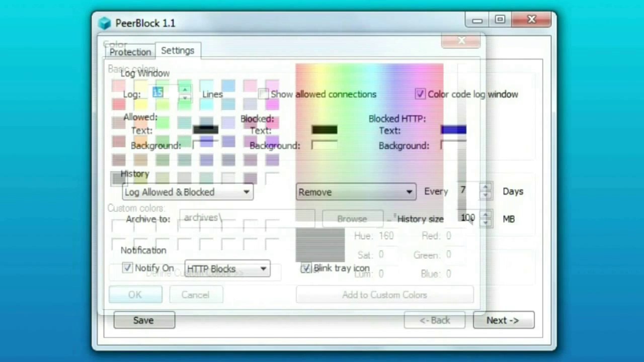Pick the Blocked Background color swatch
Image resolution: width=644 pixels, height=362 pixels.
point(325,145)
